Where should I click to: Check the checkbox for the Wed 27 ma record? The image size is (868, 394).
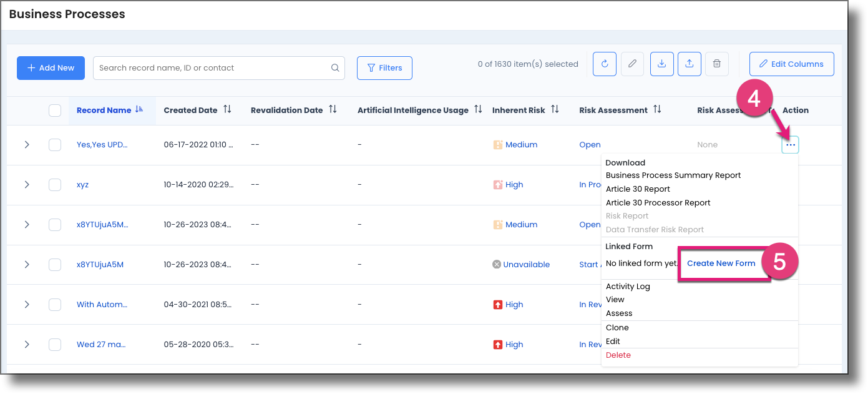pyautogui.click(x=55, y=344)
